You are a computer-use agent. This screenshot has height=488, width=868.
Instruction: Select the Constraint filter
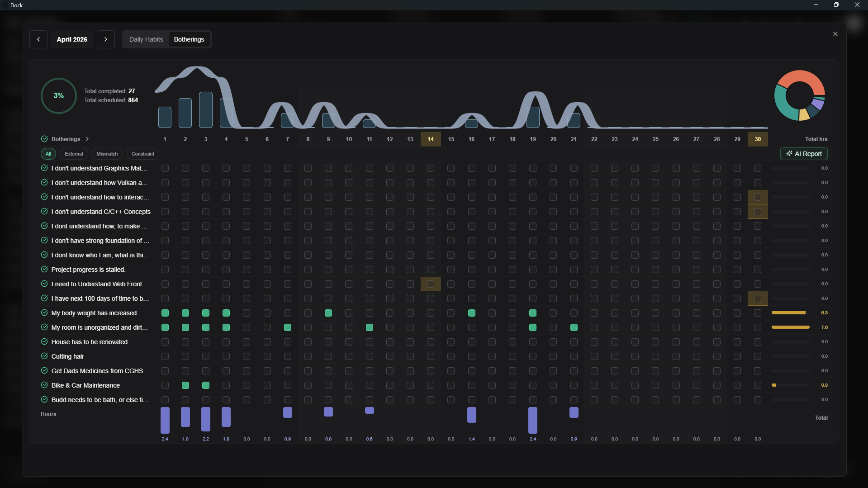pyautogui.click(x=143, y=154)
